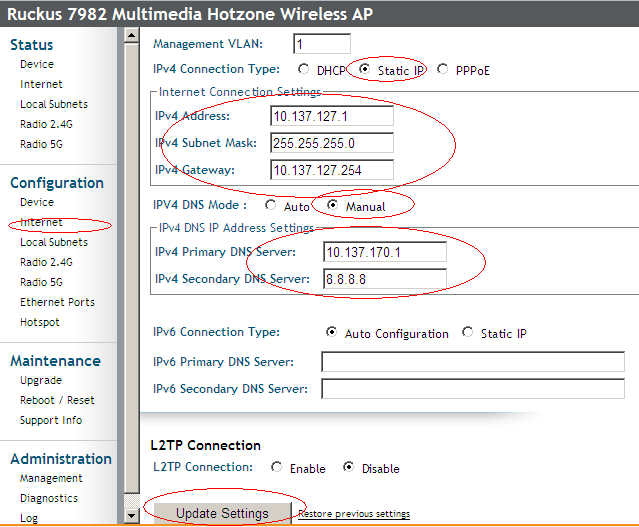Click the IPv4 Subnet Mask field
The width and height of the screenshot is (639, 527).
coord(332,143)
